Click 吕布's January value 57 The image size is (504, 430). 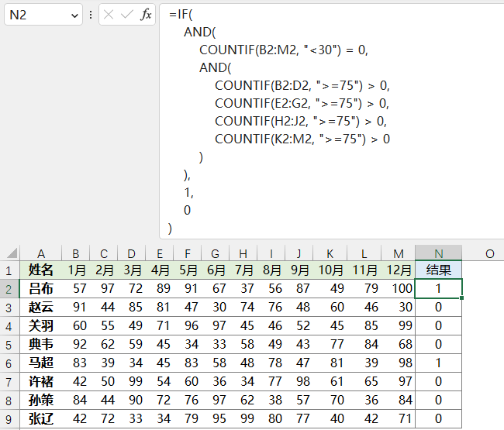(x=75, y=289)
